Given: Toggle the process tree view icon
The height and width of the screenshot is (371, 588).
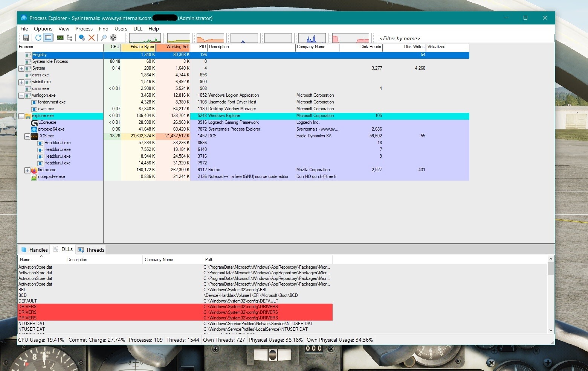Looking at the screenshot, I should pos(70,38).
